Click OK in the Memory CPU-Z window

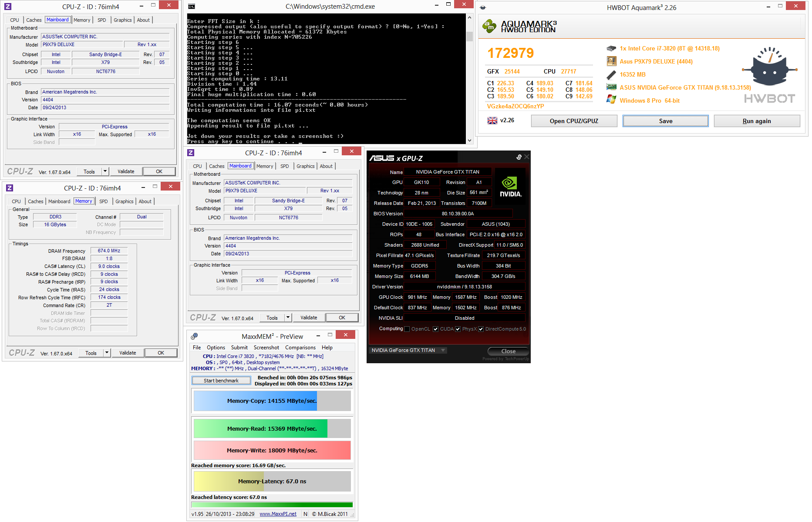(x=161, y=353)
